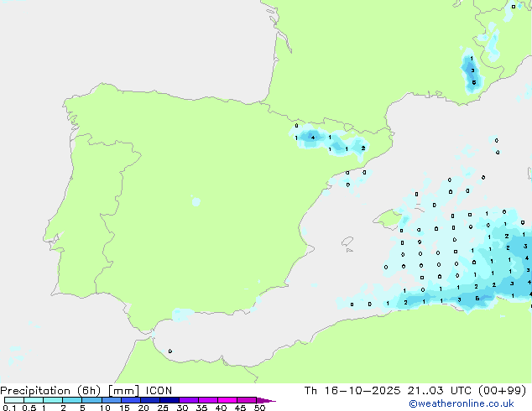Image resolution: width=532 pixels, height=411 pixels.
Task: Select the legend swatch between 10 and 15
Action: tap(111, 400)
